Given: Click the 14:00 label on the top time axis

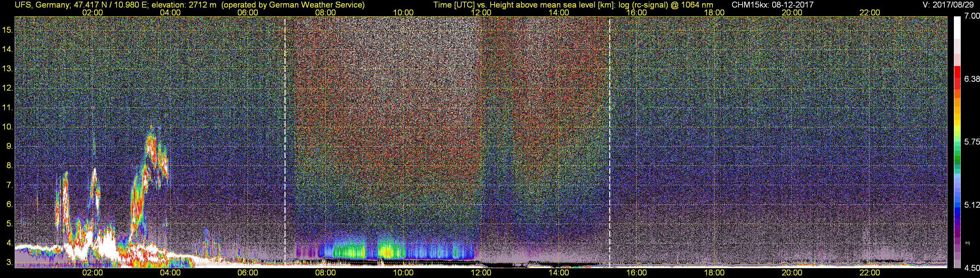Looking at the screenshot, I should coord(559,12).
